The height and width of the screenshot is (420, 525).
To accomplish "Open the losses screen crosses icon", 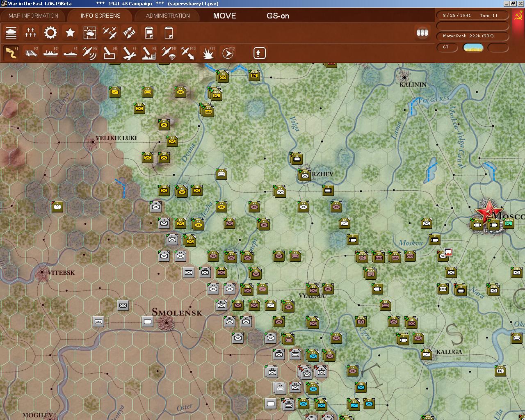I will click(31, 33).
